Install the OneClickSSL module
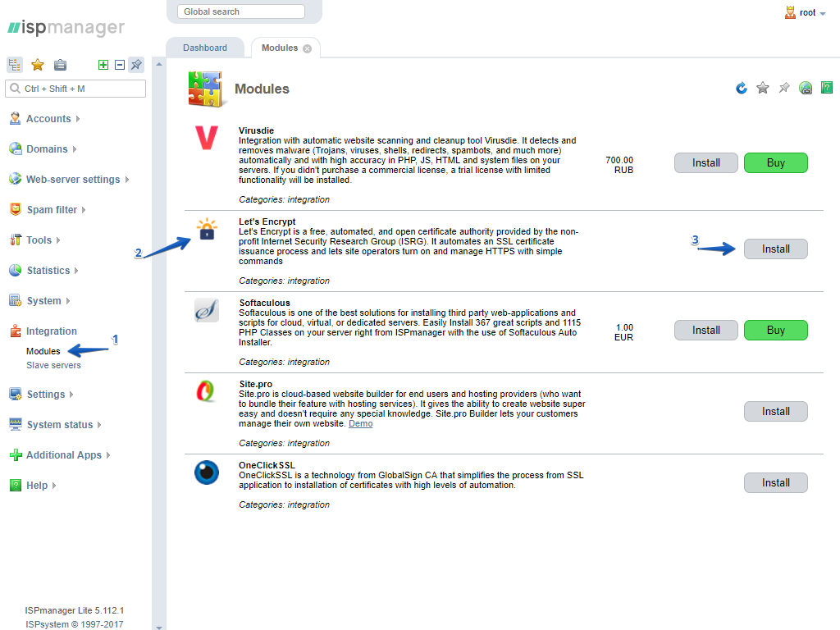 coord(775,482)
